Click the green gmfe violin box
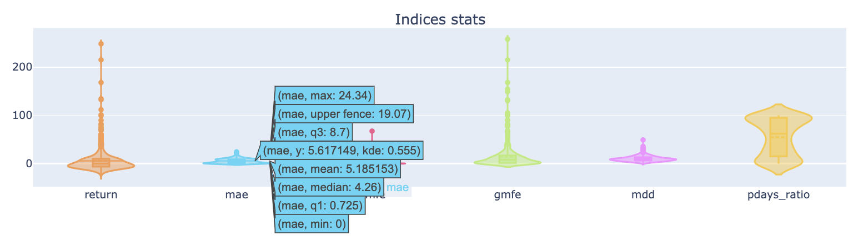The width and height of the screenshot is (868, 240). [x=507, y=159]
